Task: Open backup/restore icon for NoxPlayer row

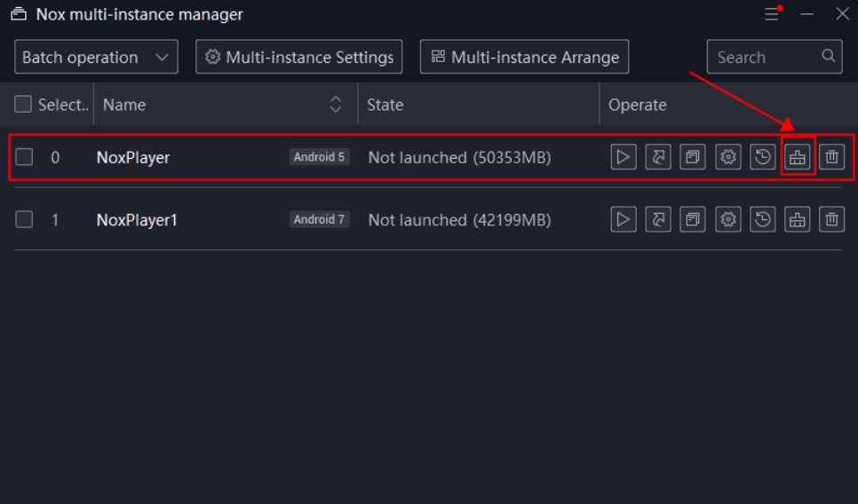Action: [x=762, y=157]
